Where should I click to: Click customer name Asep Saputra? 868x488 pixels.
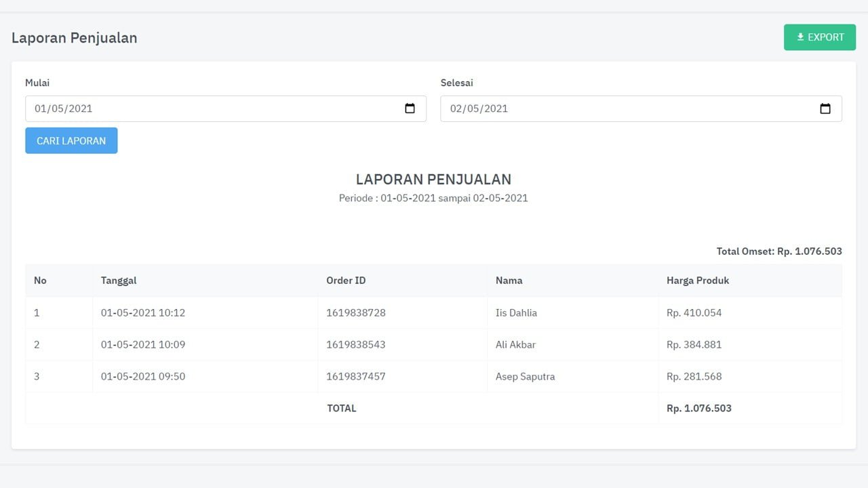(525, 377)
